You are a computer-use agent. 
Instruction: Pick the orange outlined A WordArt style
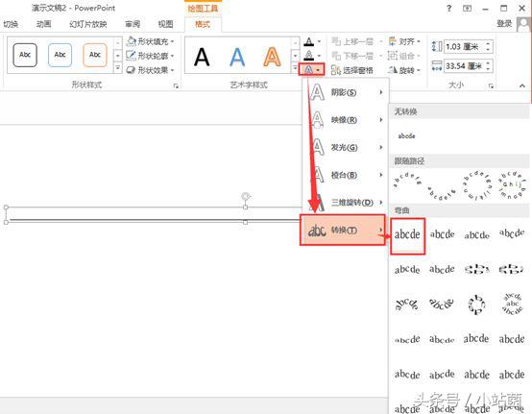272,57
